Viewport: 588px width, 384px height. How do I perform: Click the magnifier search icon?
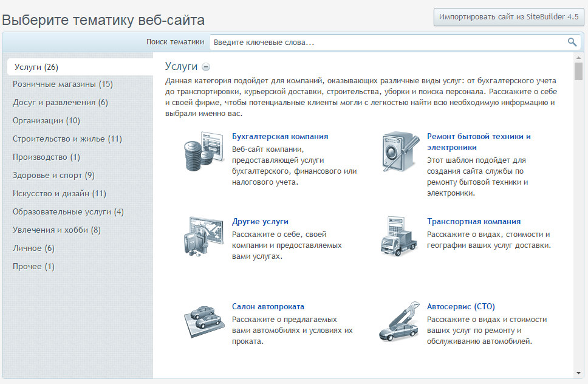click(x=572, y=42)
